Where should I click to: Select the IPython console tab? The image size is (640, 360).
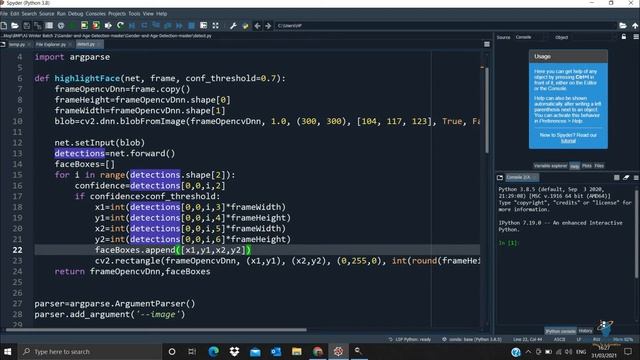tap(560, 331)
